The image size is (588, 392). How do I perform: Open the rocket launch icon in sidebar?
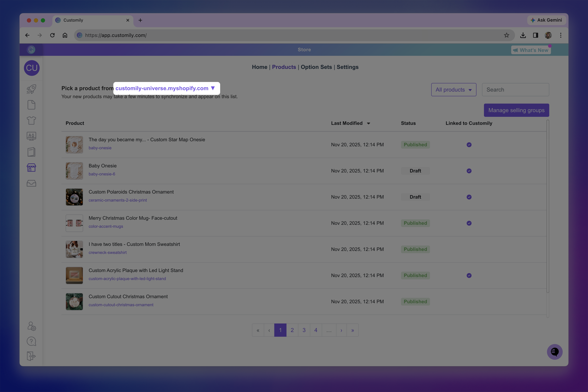coord(32,89)
